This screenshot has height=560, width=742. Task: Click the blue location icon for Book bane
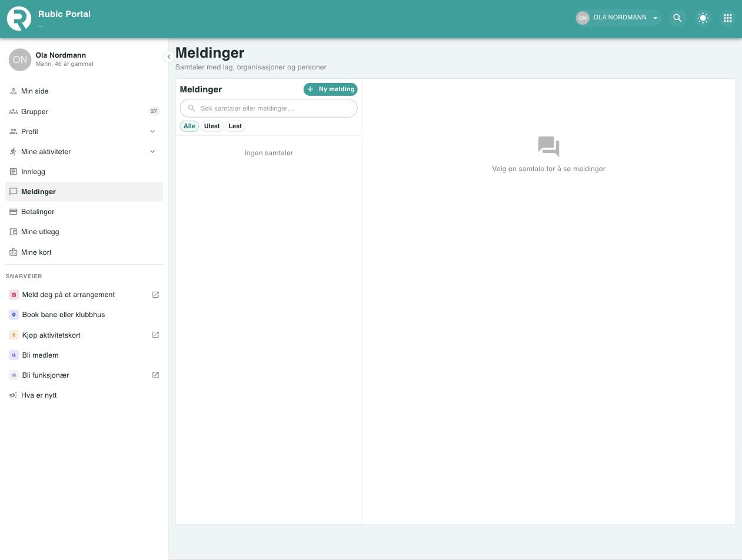[x=14, y=315]
